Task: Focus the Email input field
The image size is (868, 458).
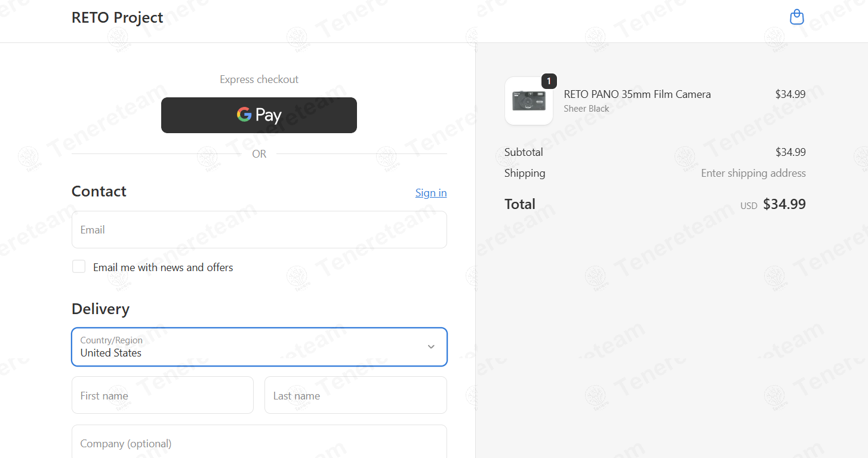Action: pyautogui.click(x=259, y=229)
